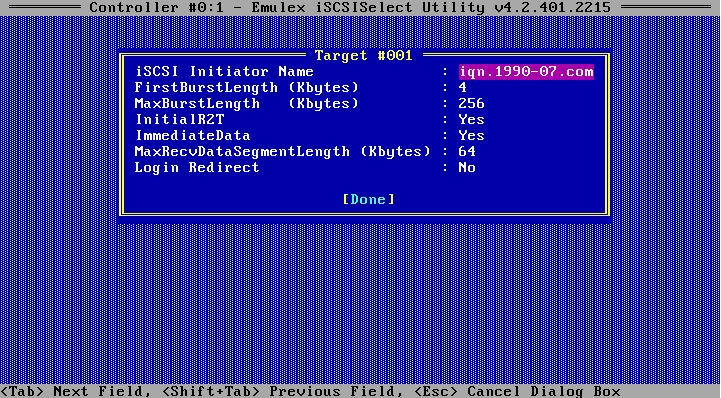Select MaxBurstLength value 256
This screenshot has height=398, width=721.
pyautogui.click(x=471, y=103)
